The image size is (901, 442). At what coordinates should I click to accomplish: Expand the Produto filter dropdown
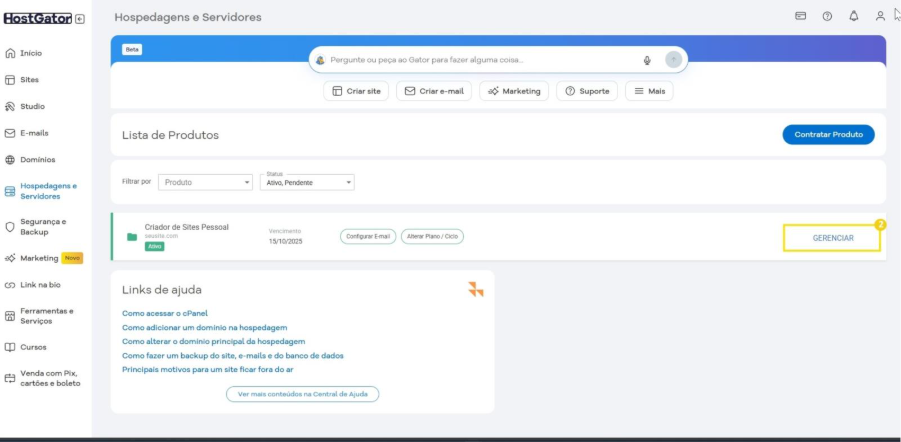(x=206, y=182)
